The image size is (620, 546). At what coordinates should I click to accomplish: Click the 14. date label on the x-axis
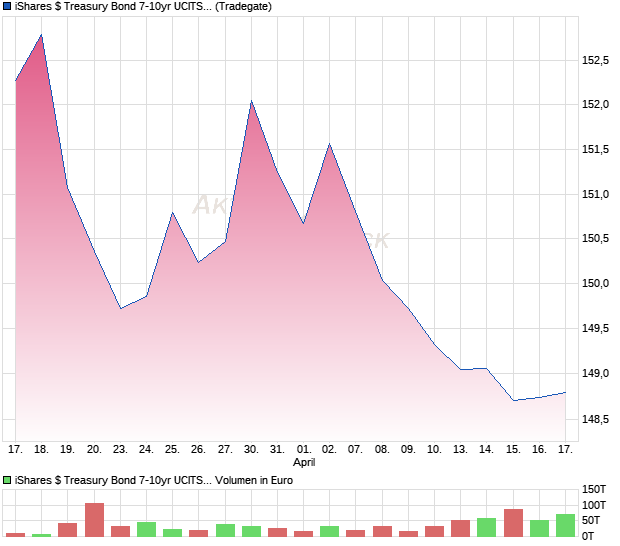(x=487, y=450)
